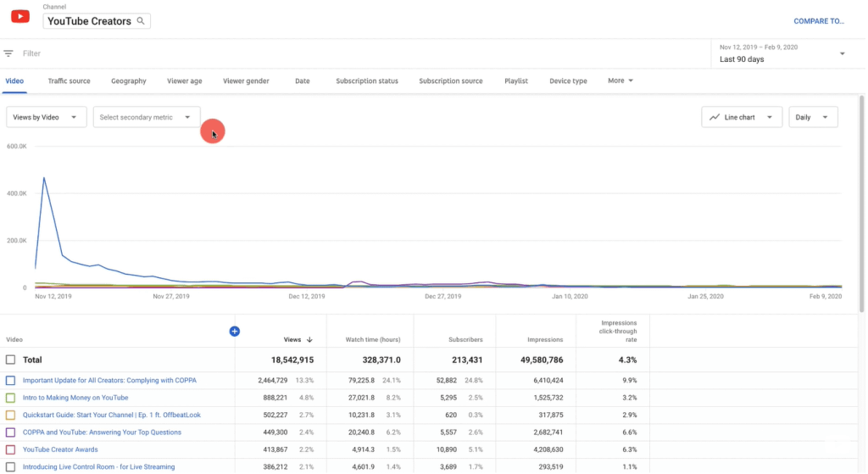Toggle the Total row checkbox
The image size is (868, 474).
(10, 360)
